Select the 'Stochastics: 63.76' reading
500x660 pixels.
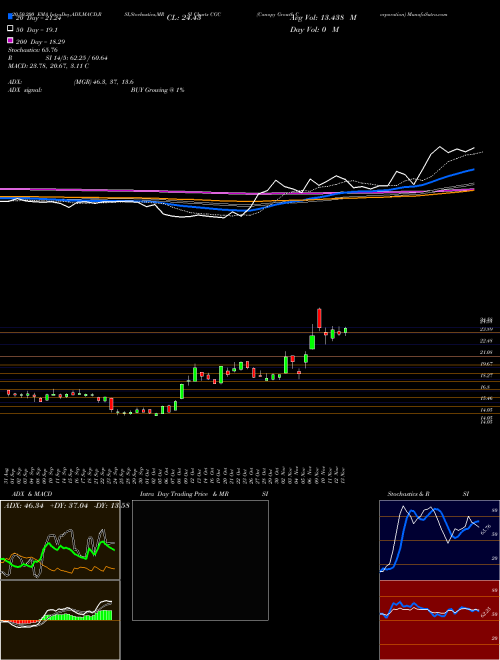pos(33,50)
